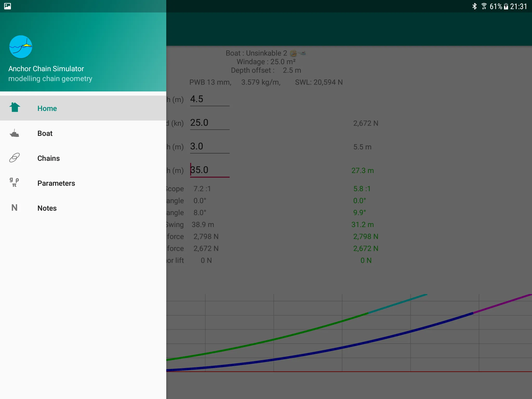This screenshot has width=532, height=399.
Task: Tap the Bluetooth status icon
Action: [474, 6]
